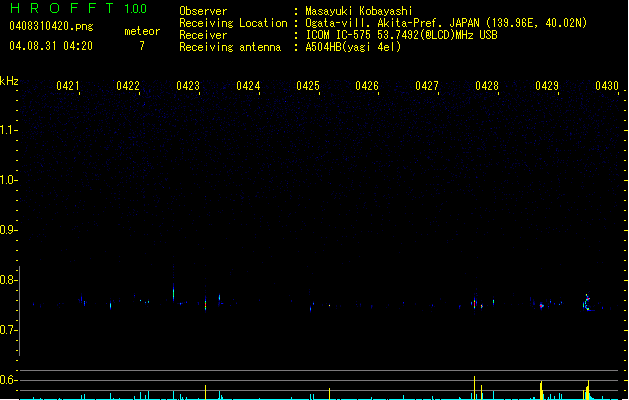Click the HROFFT 1.0.0 title text
The width and height of the screenshot is (629, 400).
click(78, 8)
